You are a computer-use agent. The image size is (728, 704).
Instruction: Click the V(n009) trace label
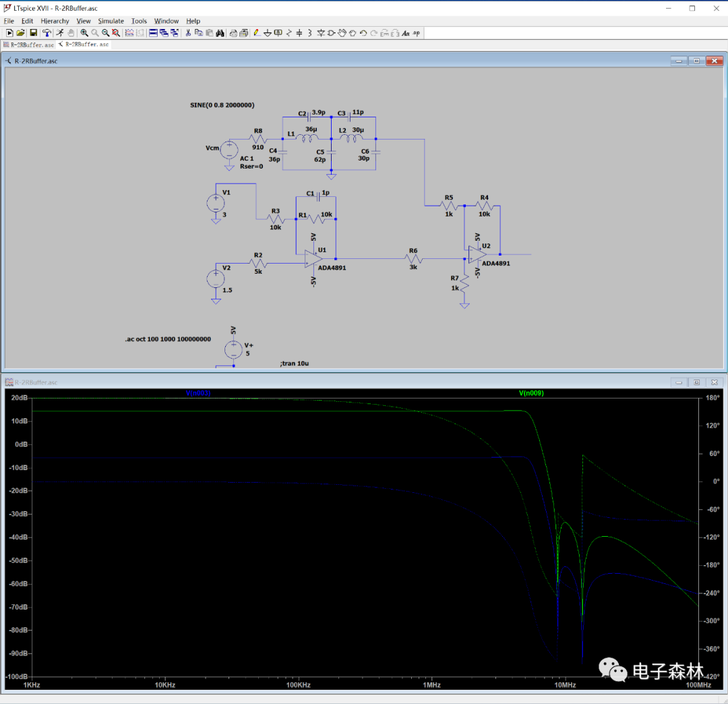(531, 393)
